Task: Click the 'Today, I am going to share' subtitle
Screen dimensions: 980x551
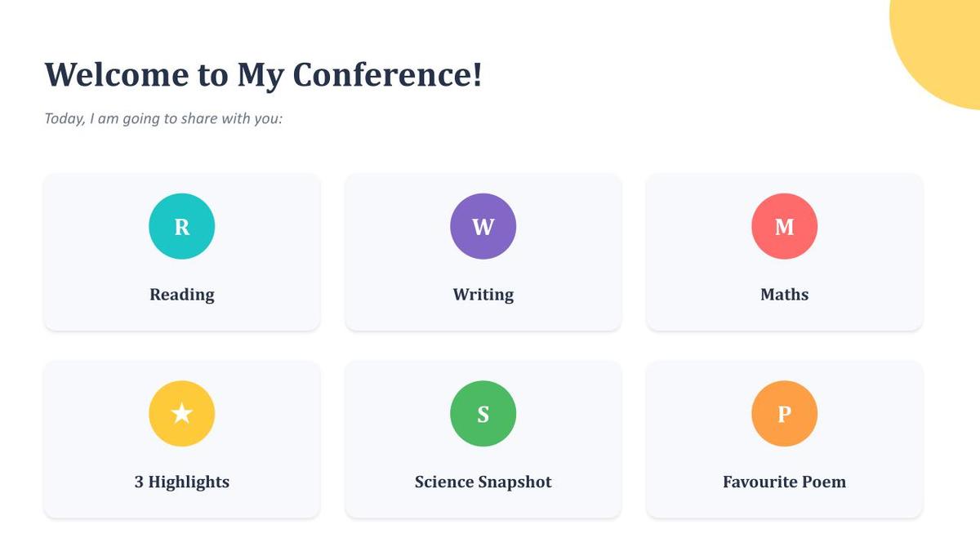Action: pos(163,118)
